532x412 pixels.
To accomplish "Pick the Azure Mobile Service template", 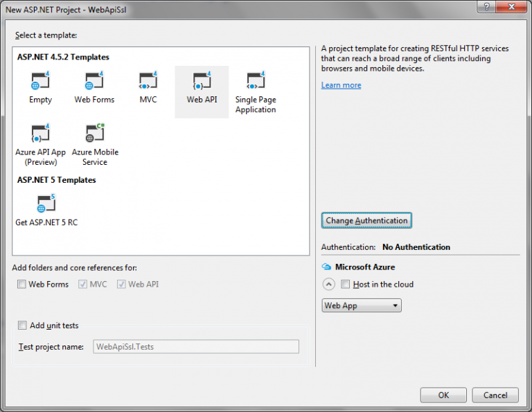I will click(x=95, y=134).
